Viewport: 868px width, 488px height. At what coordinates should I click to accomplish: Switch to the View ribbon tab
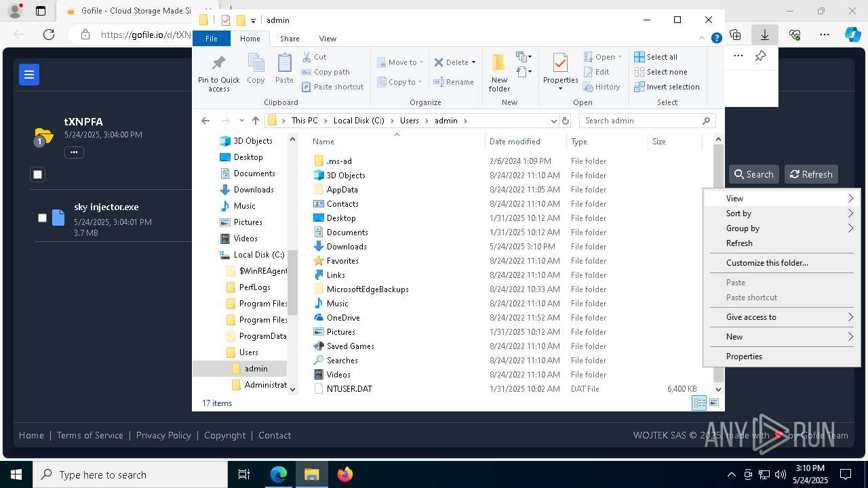(x=328, y=39)
